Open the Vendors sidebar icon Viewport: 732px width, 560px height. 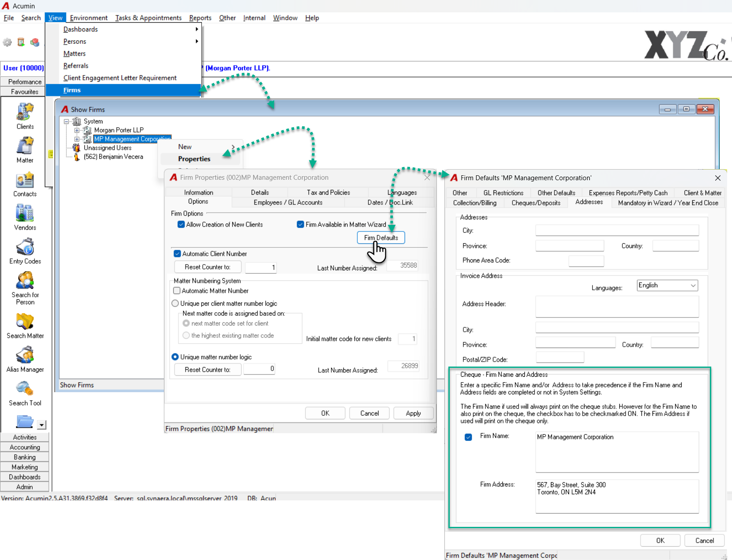click(25, 213)
